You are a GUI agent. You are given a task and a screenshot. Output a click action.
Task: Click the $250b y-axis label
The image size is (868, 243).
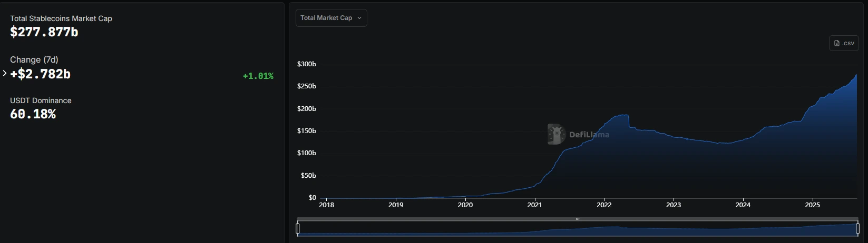point(307,86)
